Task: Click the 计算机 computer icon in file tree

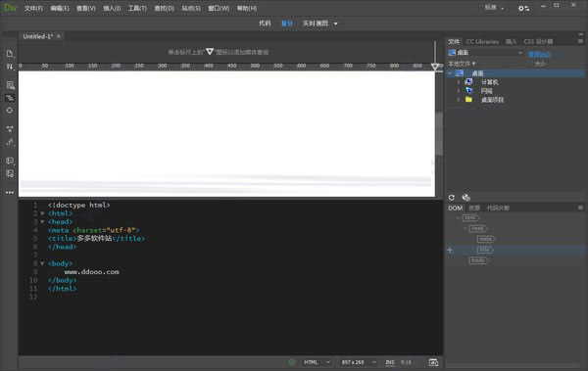Action: click(468, 82)
